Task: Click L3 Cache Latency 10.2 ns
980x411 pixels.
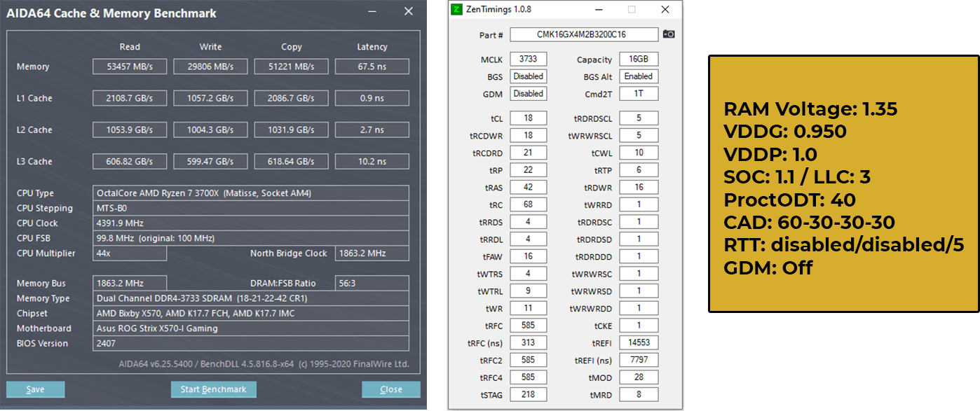Action: (x=372, y=161)
